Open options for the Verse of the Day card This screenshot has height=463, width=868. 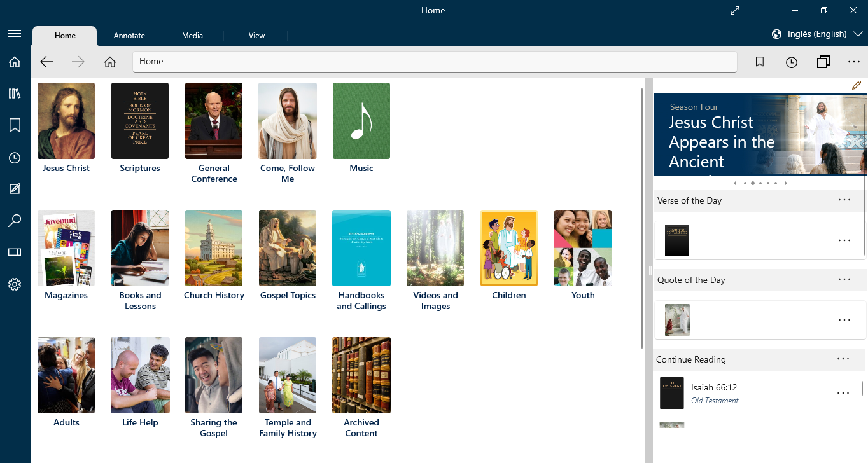[x=844, y=240]
